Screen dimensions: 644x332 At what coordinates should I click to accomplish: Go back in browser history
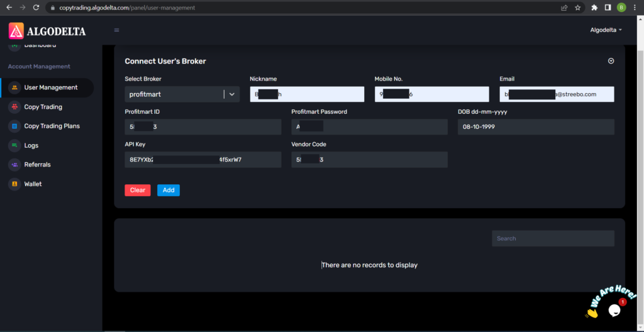click(9, 8)
